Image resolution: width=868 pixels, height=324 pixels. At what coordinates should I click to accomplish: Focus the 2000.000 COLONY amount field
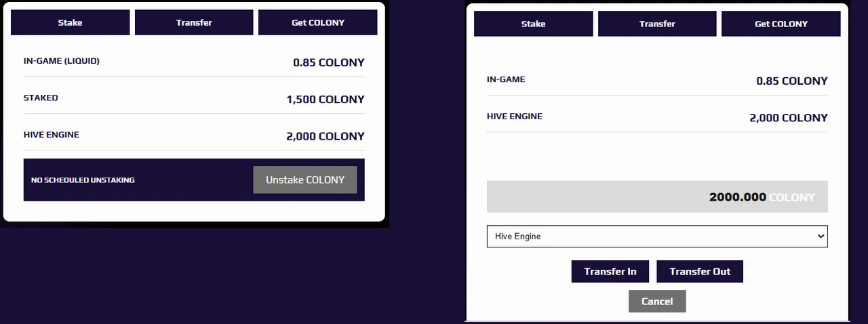coord(657,197)
